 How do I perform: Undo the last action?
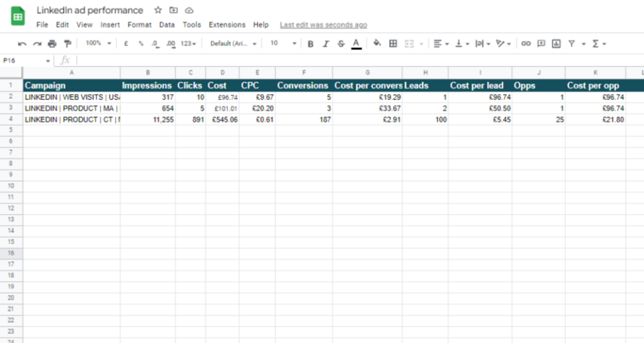tap(22, 44)
